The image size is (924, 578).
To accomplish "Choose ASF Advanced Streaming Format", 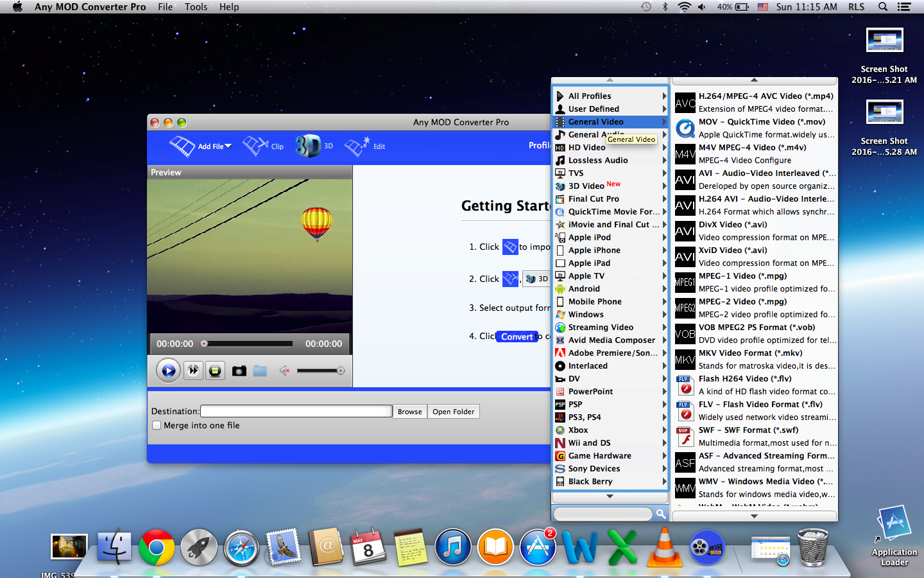I will 755,462.
